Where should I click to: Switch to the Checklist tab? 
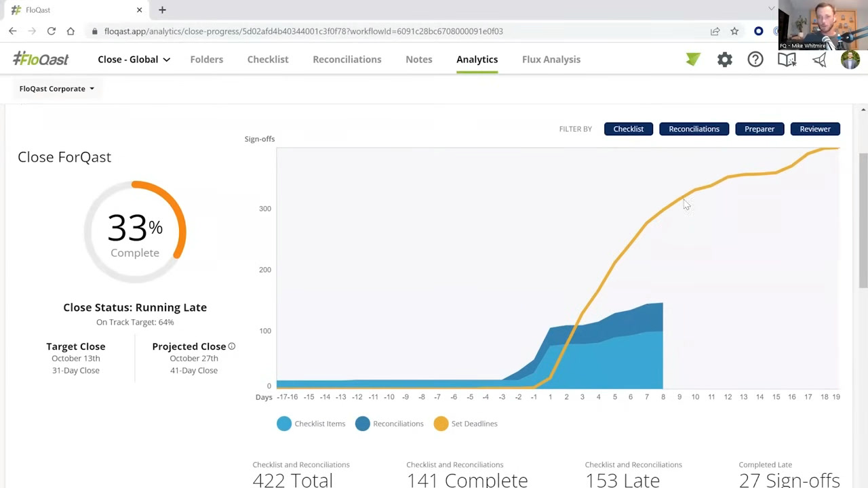click(x=268, y=60)
